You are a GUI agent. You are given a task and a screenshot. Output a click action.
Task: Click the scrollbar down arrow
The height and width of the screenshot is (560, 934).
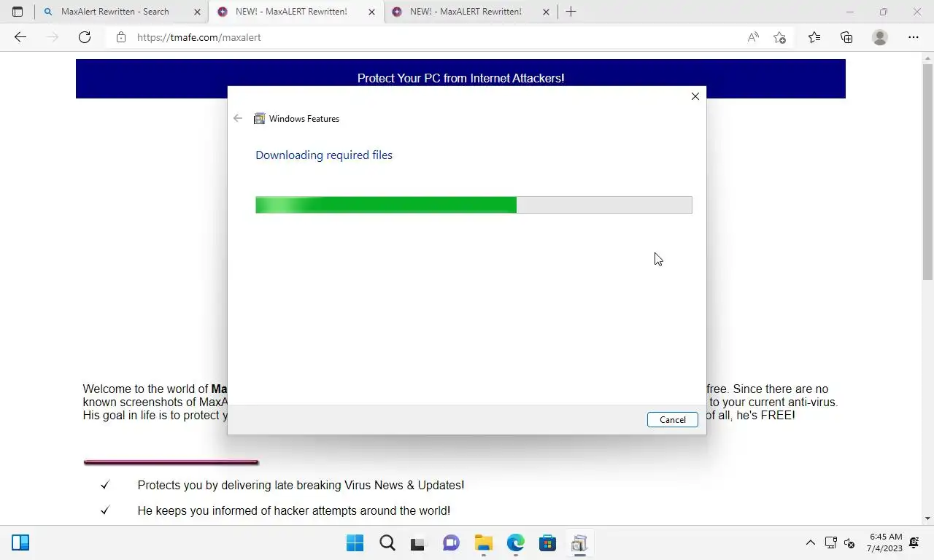(927, 518)
